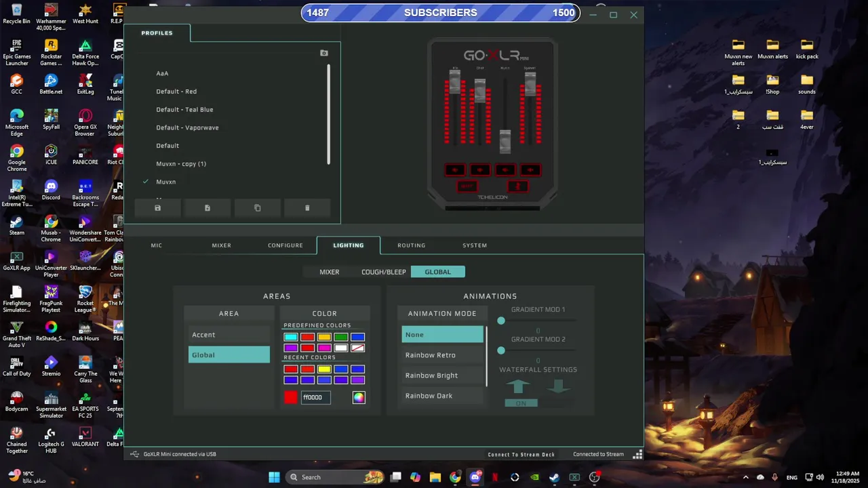Click Connect To Stream Deck

[x=521, y=455]
